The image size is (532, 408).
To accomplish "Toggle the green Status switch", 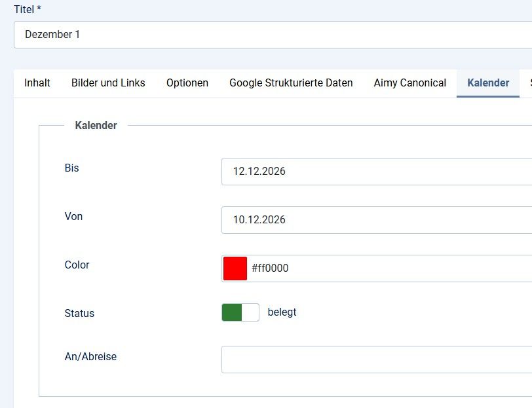I will tap(240, 312).
